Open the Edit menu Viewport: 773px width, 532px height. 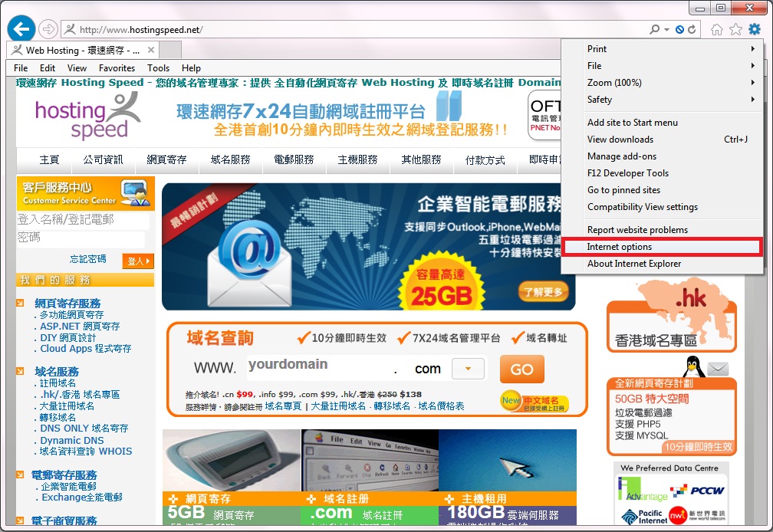point(48,68)
